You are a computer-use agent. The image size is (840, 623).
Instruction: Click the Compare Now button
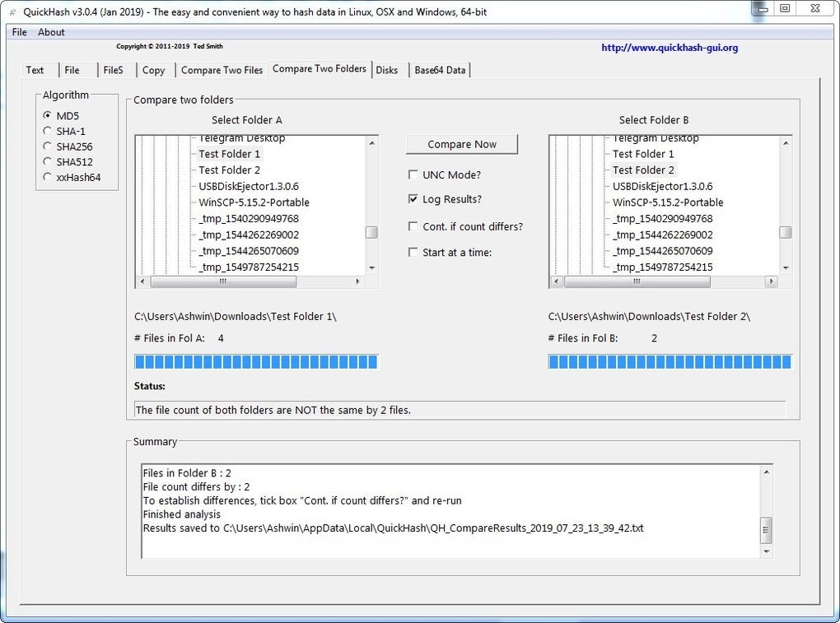(461, 144)
